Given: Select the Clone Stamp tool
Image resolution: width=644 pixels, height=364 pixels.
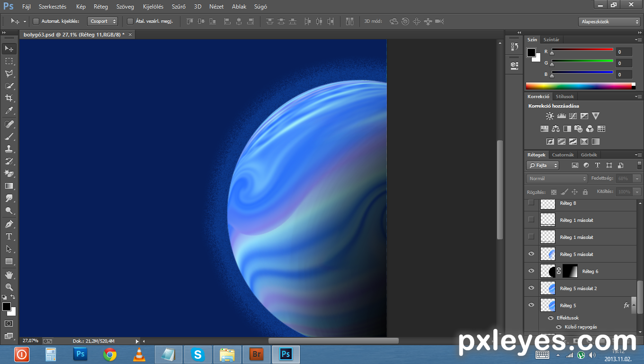Looking at the screenshot, I should [x=9, y=148].
